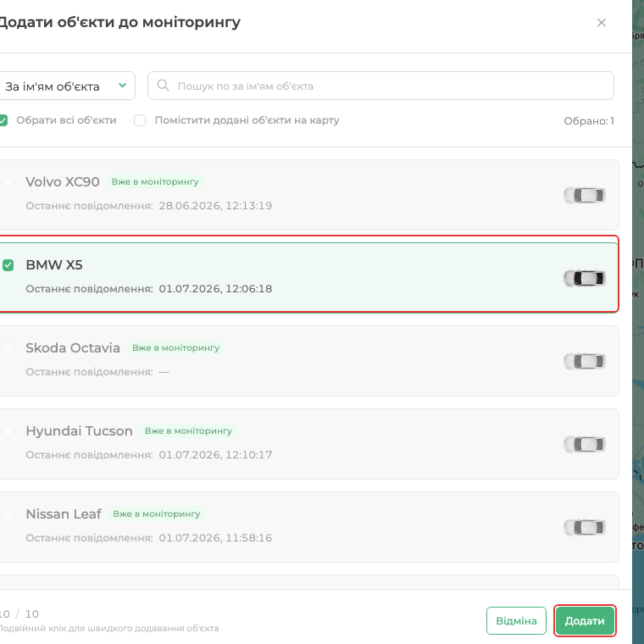
Task: Click the Hyundai Tucson 'Вже в моніторингу' badge
Action: (x=188, y=430)
